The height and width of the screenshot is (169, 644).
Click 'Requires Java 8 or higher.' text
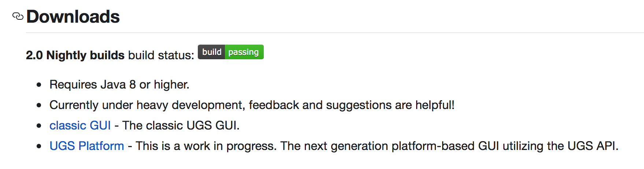point(119,84)
